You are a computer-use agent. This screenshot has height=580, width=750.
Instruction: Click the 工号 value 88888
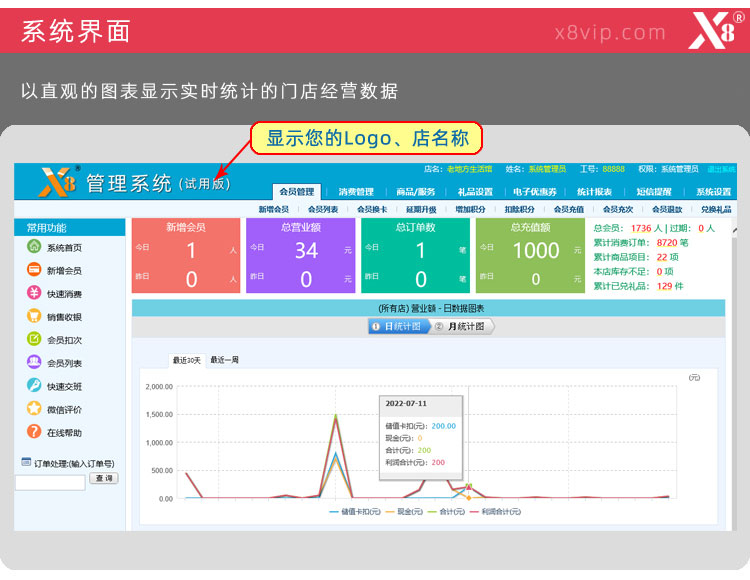point(613,169)
